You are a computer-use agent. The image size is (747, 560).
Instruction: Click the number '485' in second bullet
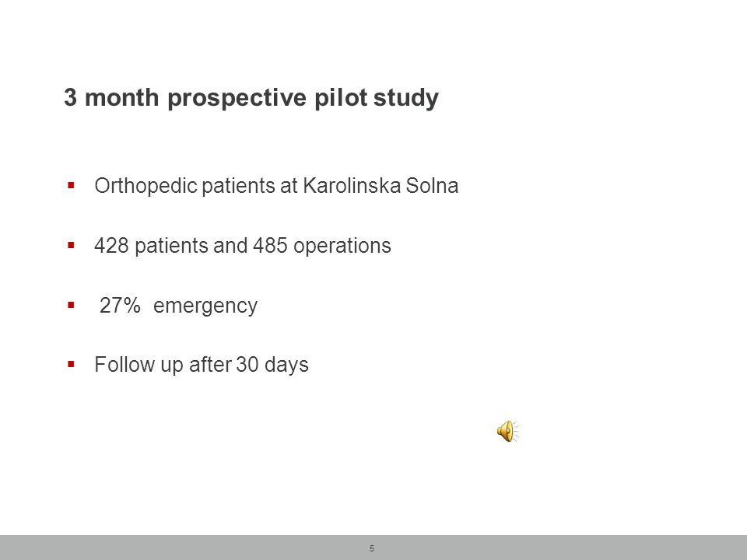tap(270, 246)
